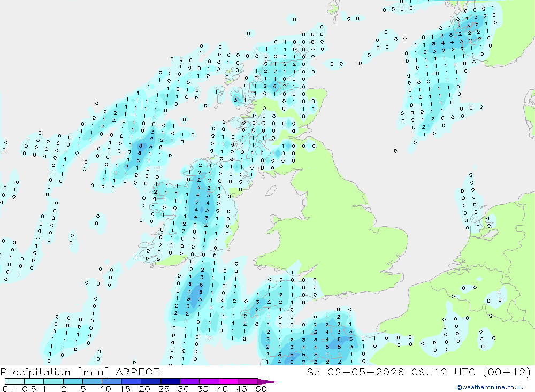The image size is (535, 392).
Task: Click the '35' legend scale label
Action: click(x=203, y=389)
